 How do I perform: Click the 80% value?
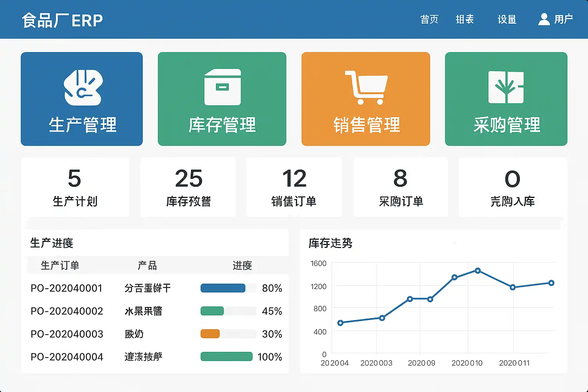click(272, 288)
